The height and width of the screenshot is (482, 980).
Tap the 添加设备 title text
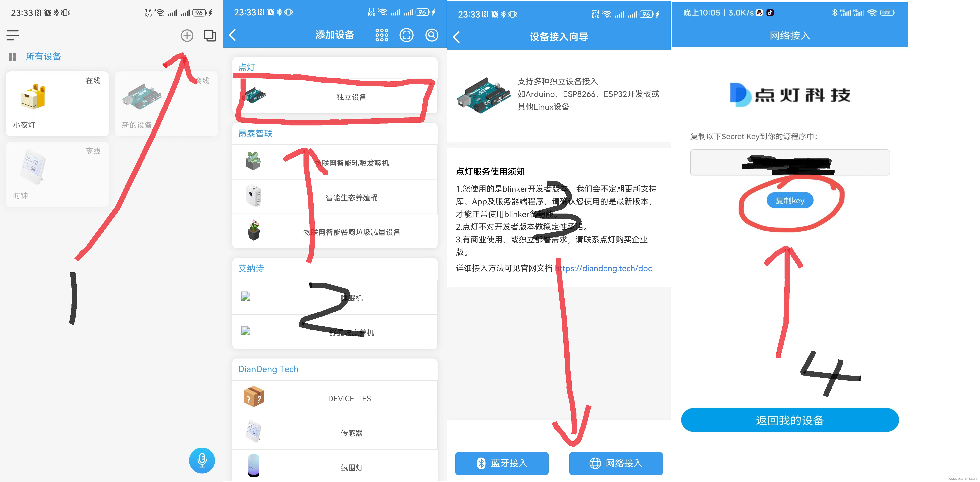335,35
